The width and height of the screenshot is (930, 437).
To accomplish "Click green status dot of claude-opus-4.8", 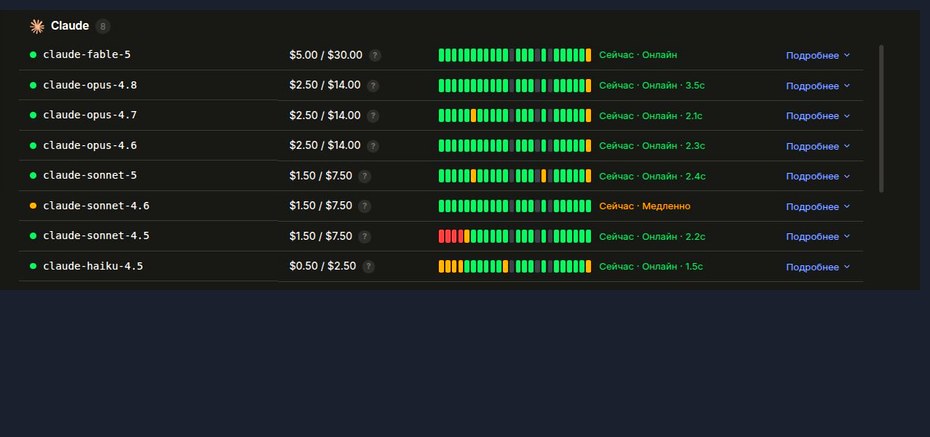I will (33, 85).
